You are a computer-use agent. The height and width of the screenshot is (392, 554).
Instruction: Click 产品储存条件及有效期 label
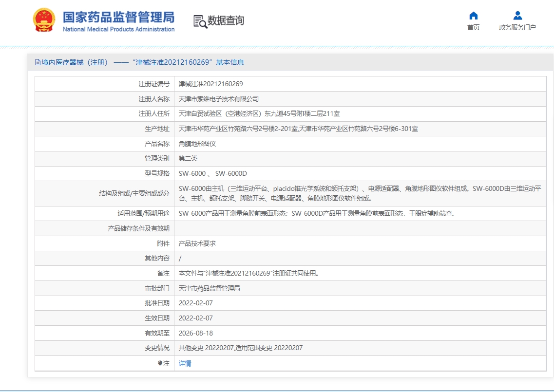(139, 228)
